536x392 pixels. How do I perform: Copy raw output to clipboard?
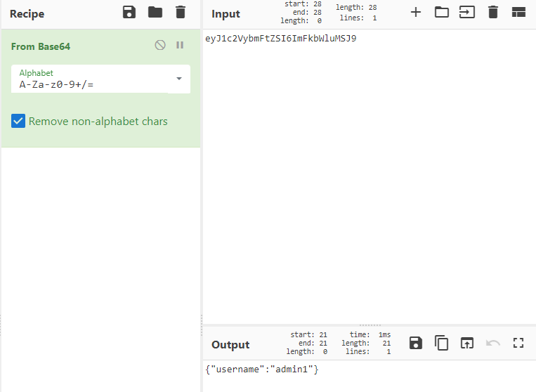(441, 343)
